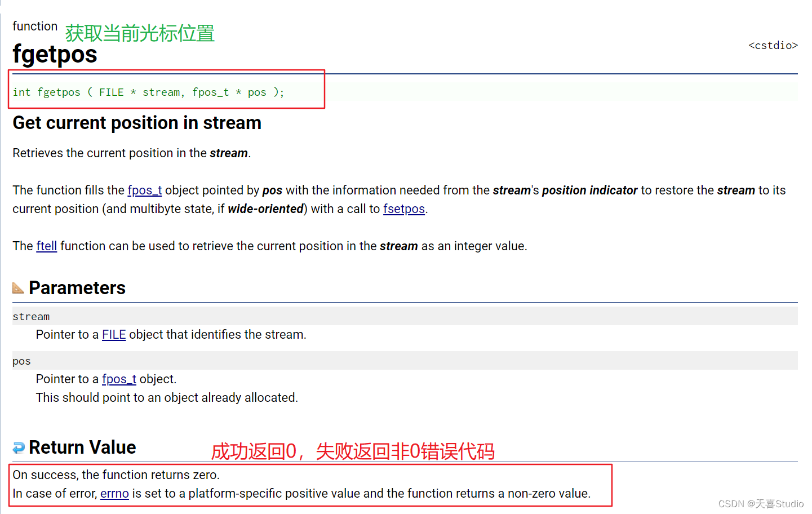Click the Return Value heading text
The height and width of the screenshot is (514, 812).
[x=82, y=447]
